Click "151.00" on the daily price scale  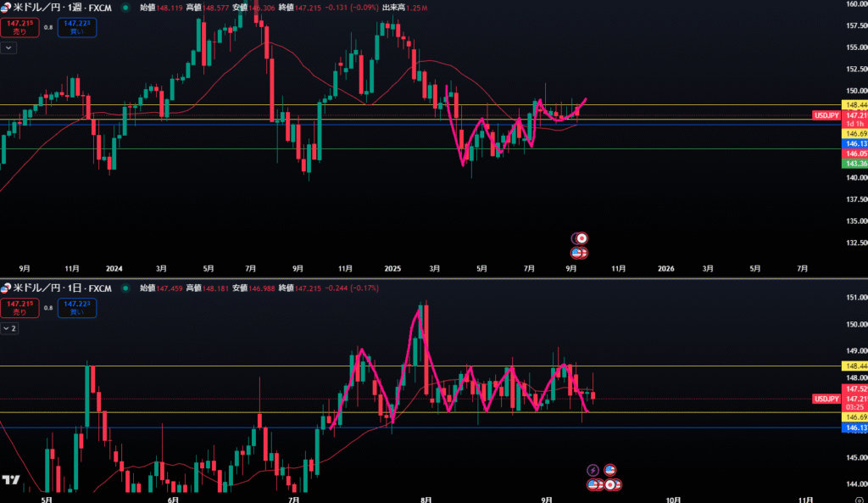pos(856,298)
